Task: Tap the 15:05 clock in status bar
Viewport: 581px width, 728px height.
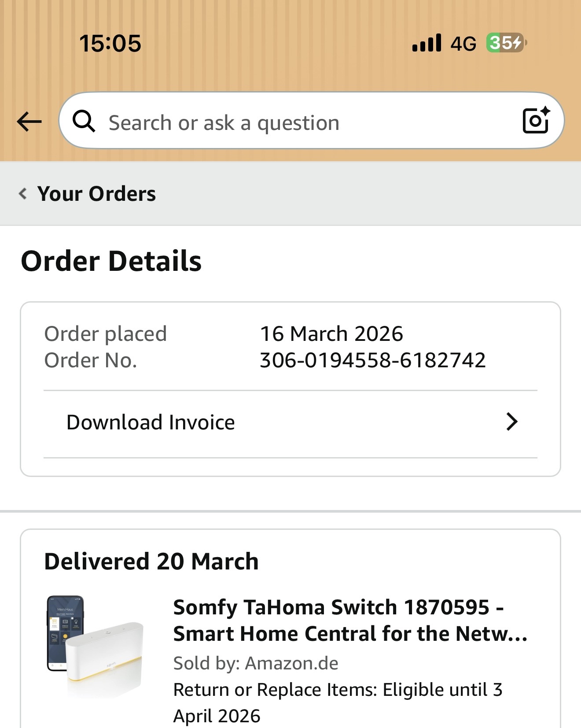Action: click(110, 43)
